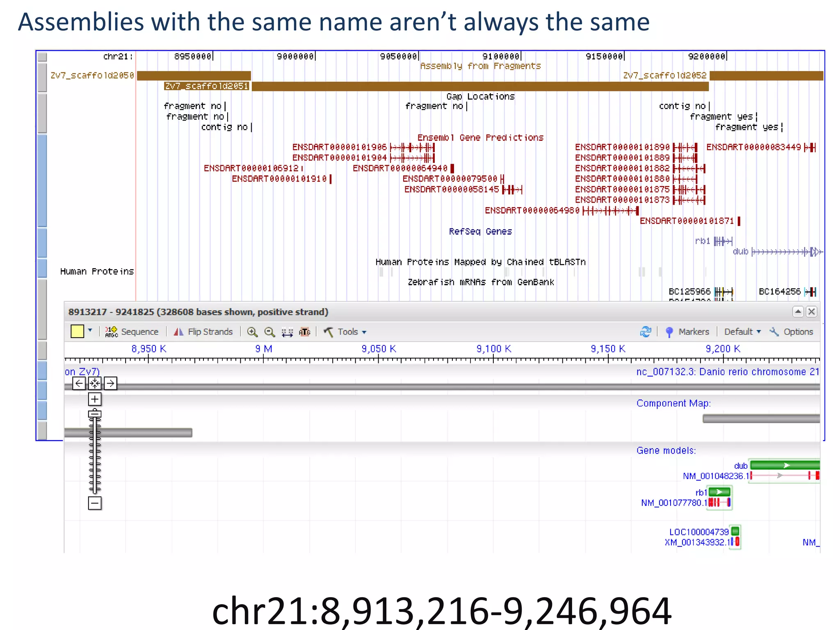Open dropdown arrow next to yellow swatch
Screen dimensions: 840x630
click(90, 330)
